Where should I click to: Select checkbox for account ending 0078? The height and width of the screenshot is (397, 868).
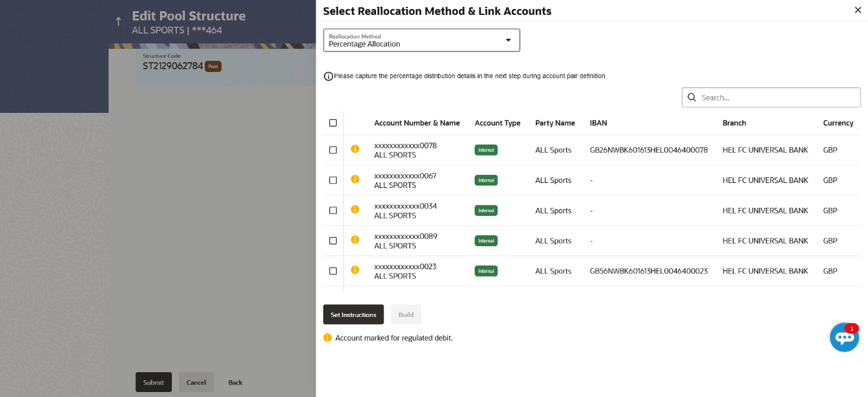pyautogui.click(x=333, y=150)
